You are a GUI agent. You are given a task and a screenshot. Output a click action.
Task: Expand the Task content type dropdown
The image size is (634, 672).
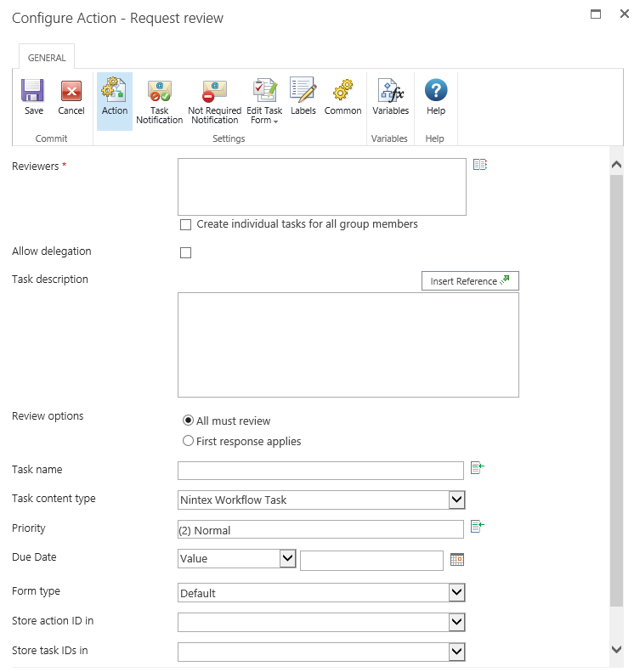click(x=456, y=500)
